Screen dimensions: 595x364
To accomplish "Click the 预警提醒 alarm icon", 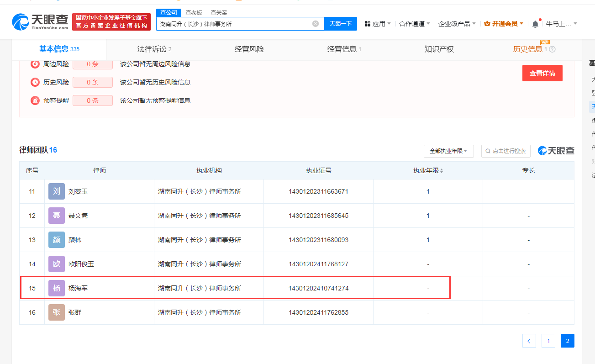I will 35,100.
